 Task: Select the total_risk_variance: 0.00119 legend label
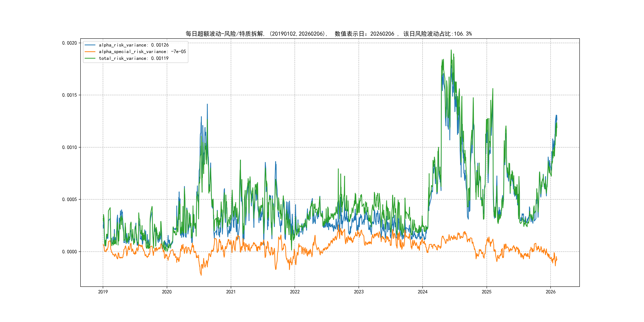point(134,58)
